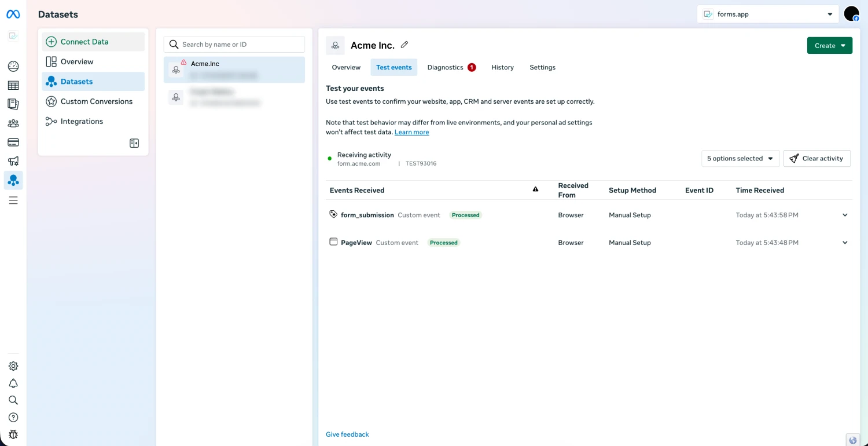Viewport: 868px width, 446px height.
Task: Collapse the side panel with layout icon
Action: [x=134, y=143]
